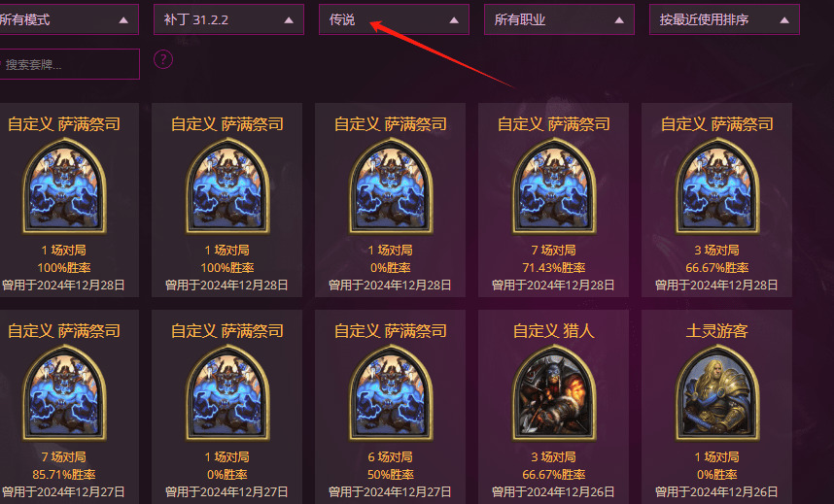Expand the 补丁 31.2.2 patch dropdown
The height and width of the screenshot is (504, 834).
[x=228, y=19]
